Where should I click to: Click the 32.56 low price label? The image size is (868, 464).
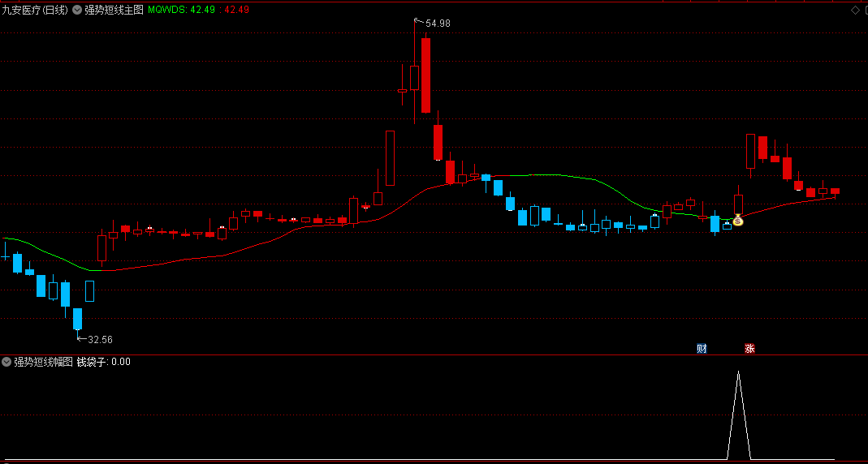click(x=100, y=340)
